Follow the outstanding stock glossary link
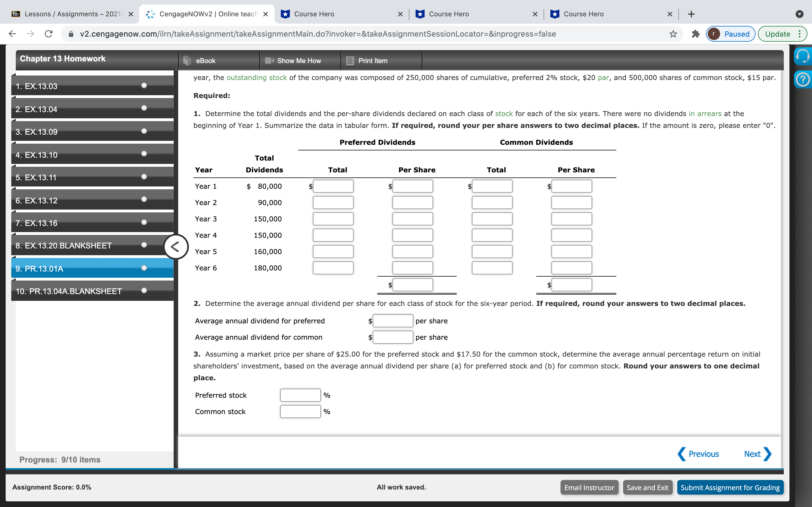This screenshot has width=812, height=507. (256, 77)
